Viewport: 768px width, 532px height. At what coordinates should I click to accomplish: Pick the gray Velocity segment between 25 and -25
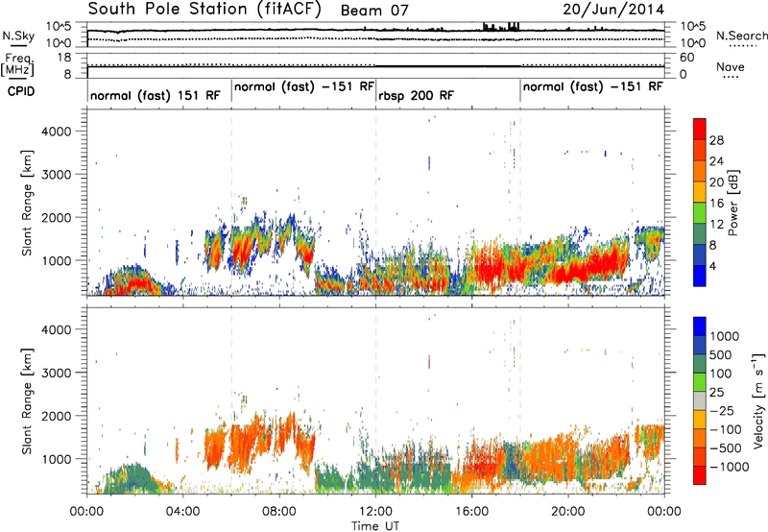pyautogui.click(x=700, y=401)
